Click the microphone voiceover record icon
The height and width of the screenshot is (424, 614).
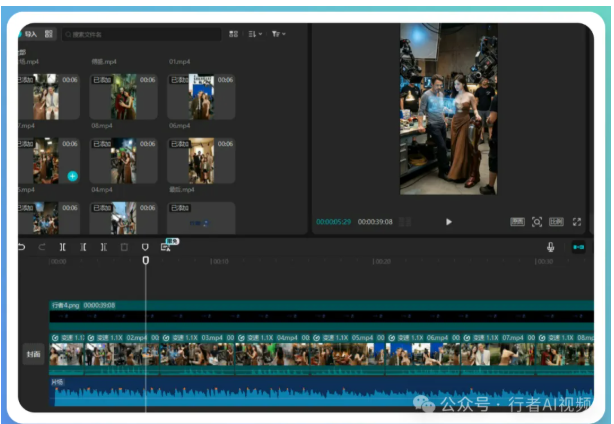pyautogui.click(x=550, y=247)
